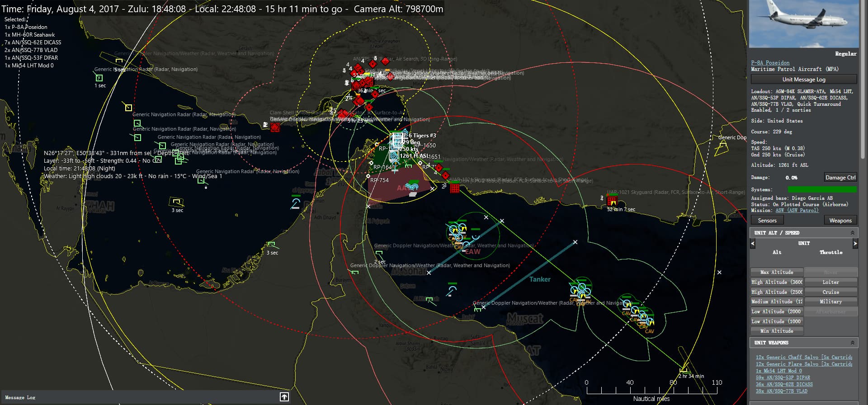
Task: Select the ship contact labeled 2 sec
Action: pyautogui.click(x=379, y=254)
